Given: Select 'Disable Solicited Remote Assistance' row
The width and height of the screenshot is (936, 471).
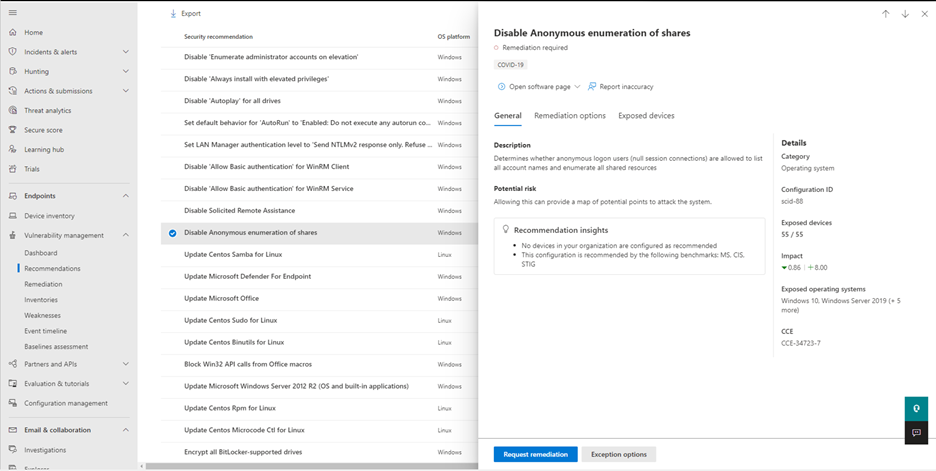Looking at the screenshot, I should [x=319, y=211].
